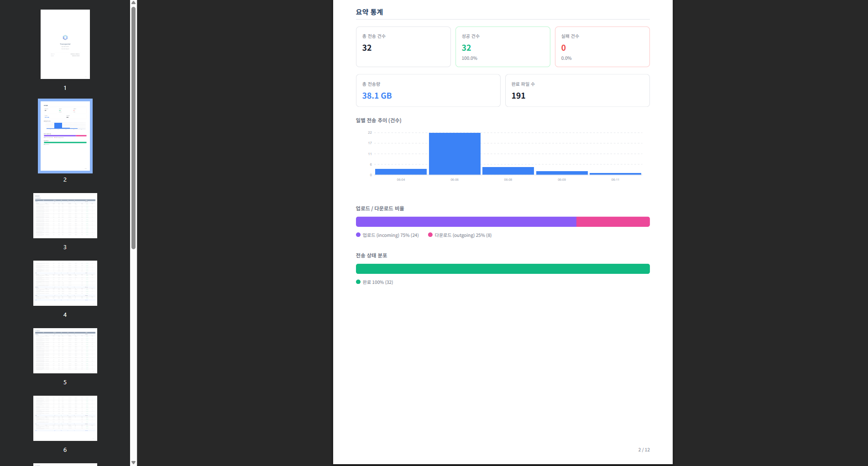Click the thumbnail panel scroll-down arrow
868x466 pixels.
pos(133,462)
